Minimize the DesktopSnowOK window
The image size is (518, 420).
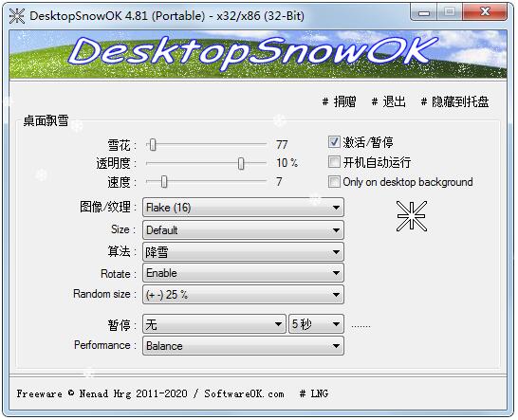click(x=424, y=12)
